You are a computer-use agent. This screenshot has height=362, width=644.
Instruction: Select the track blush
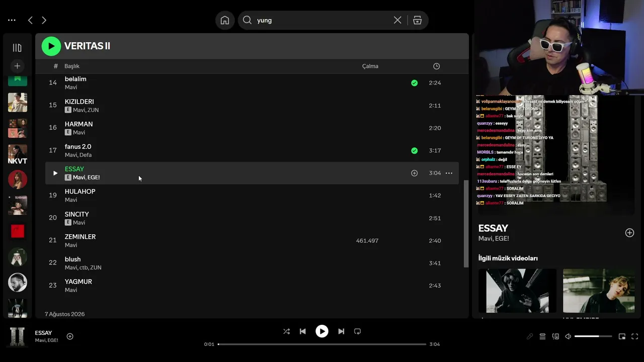[72, 259]
